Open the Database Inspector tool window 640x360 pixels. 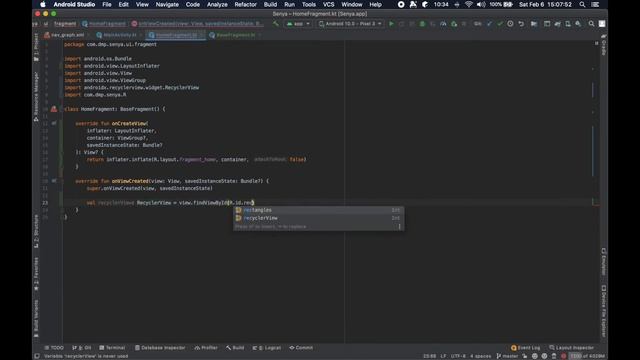coord(160,348)
